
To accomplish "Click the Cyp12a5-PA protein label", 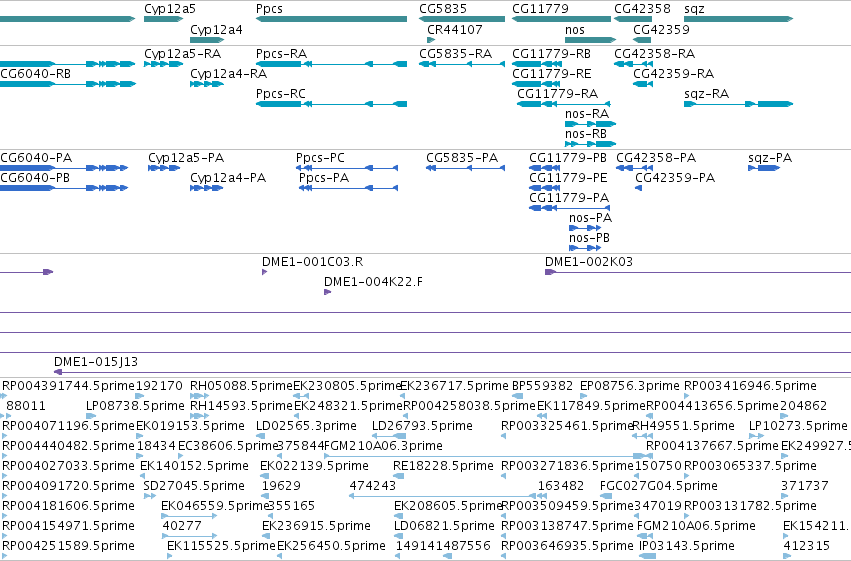I will [186, 158].
